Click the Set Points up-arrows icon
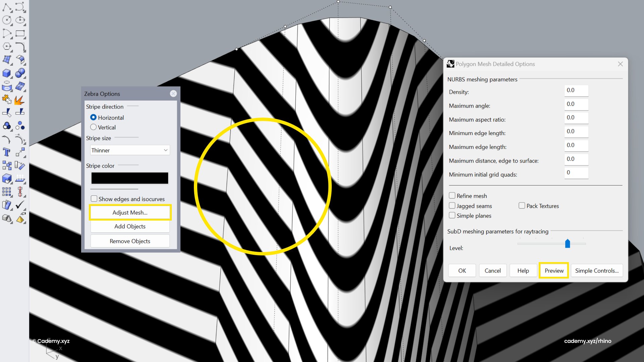This screenshot has width=644, height=362. pyautogui.click(x=20, y=179)
